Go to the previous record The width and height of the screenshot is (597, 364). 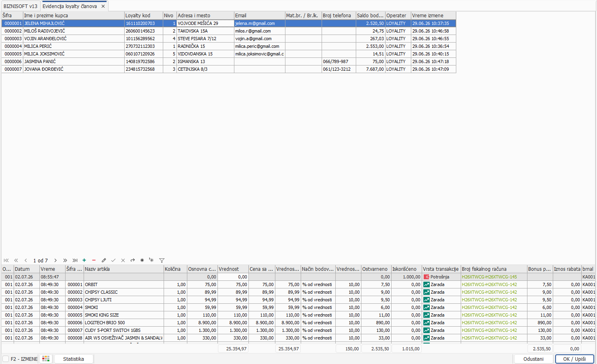pyautogui.click(x=26, y=260)
